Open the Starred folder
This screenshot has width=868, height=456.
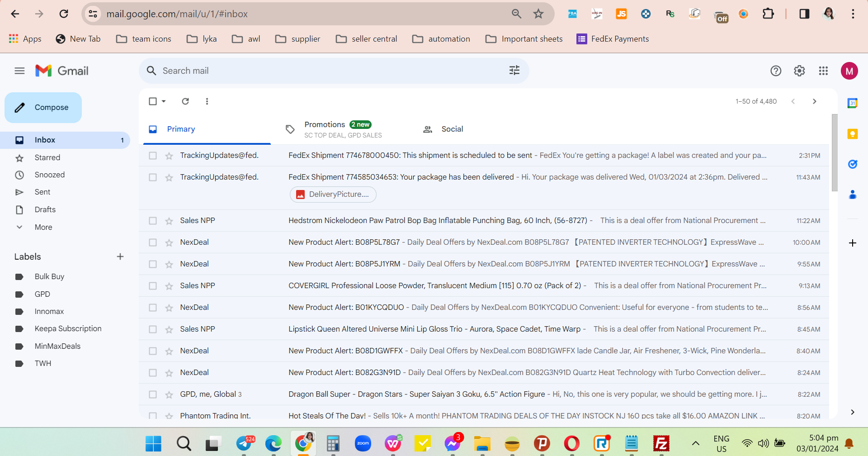click(x=47, y=157)
